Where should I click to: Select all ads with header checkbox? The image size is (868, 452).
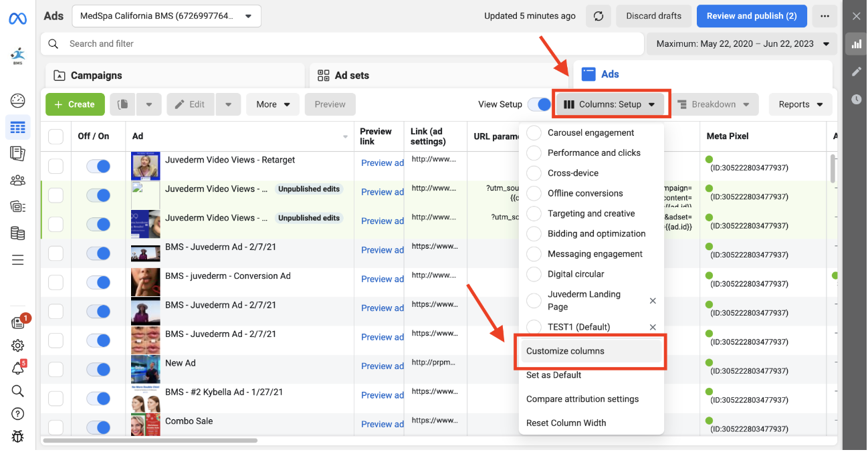tap(56, 136)
